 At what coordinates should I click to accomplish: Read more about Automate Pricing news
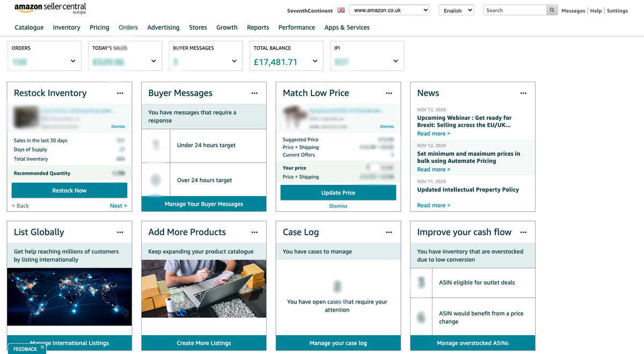click(434, 170)
